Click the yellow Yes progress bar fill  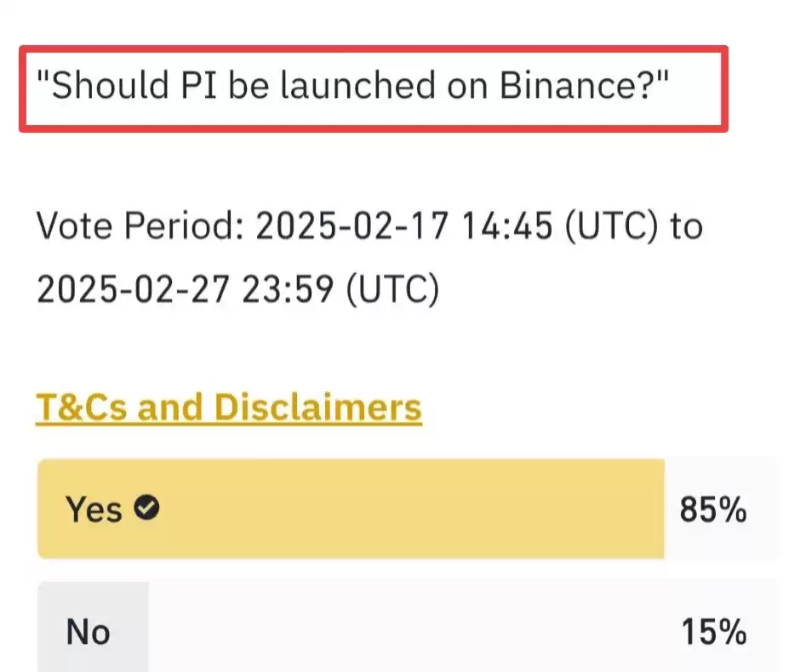352,509
